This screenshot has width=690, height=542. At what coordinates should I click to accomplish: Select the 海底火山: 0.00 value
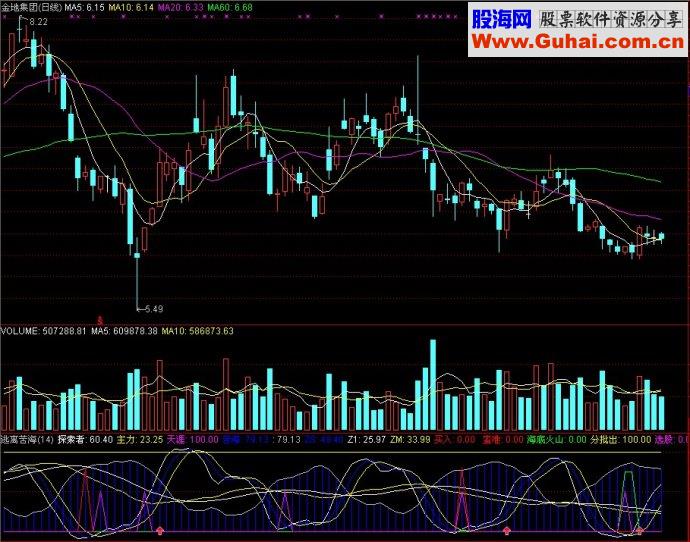click(x=557, y=439)
